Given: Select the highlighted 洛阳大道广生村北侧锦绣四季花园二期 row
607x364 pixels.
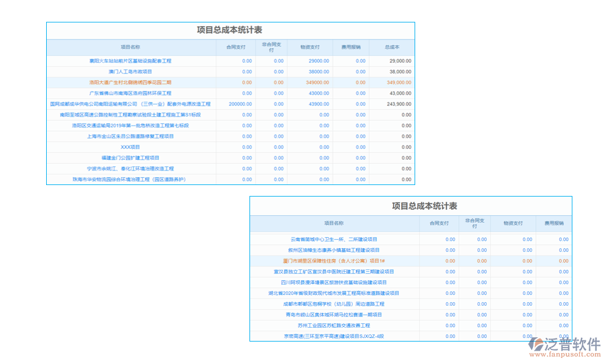Looking at the screenshot, I should coord(131,83).
